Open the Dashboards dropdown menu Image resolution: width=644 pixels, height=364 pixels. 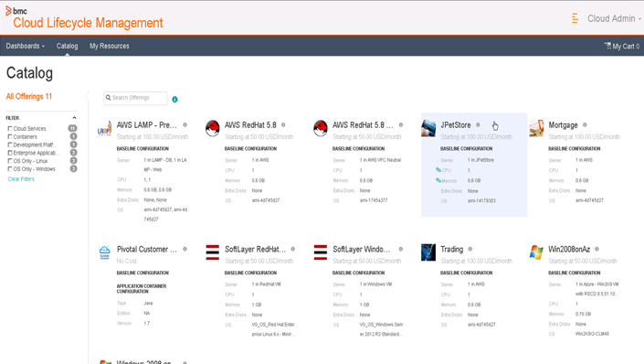(25, 46)
